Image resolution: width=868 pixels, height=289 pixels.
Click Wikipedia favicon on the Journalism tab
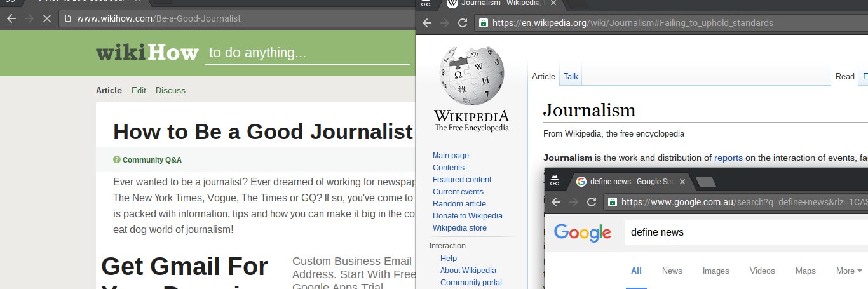[452, 3]
